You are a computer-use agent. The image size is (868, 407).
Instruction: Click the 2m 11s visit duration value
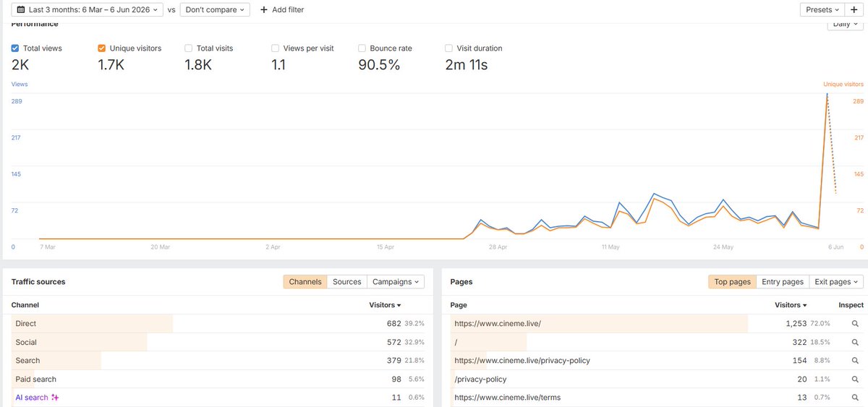click(467, 65)
